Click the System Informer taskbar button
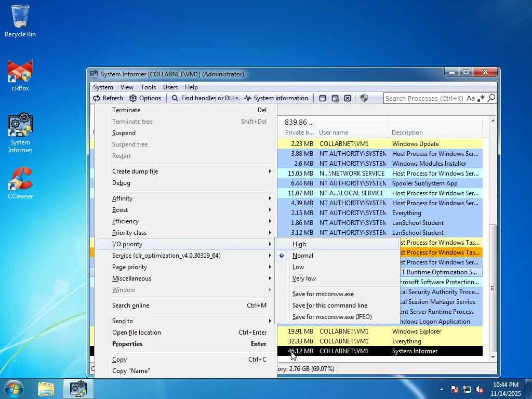The image size is (532, 399). pos(78,390)
